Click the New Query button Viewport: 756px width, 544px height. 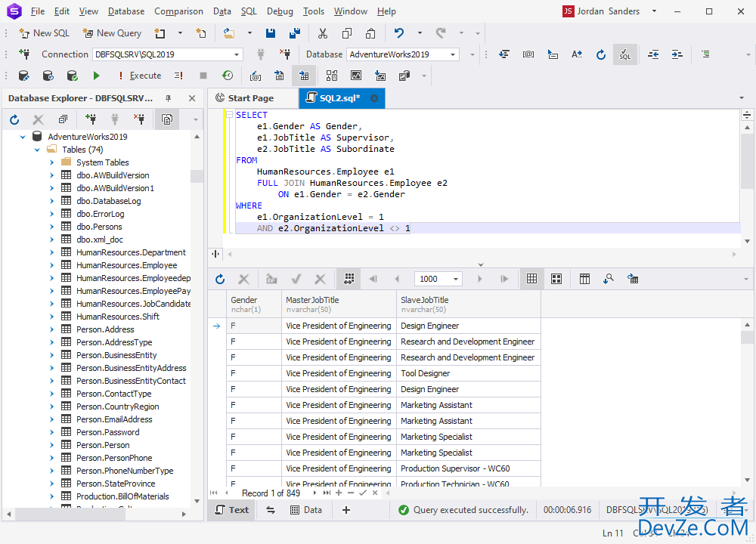tap(111, 33)
